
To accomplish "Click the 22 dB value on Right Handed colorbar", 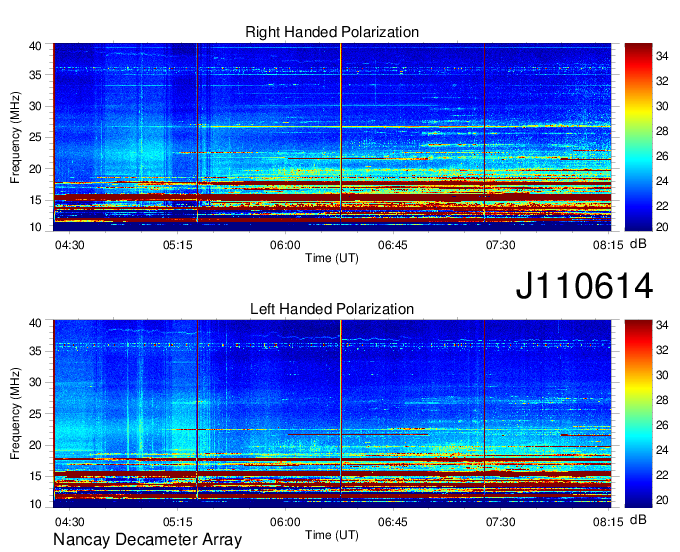I will 662,206.
